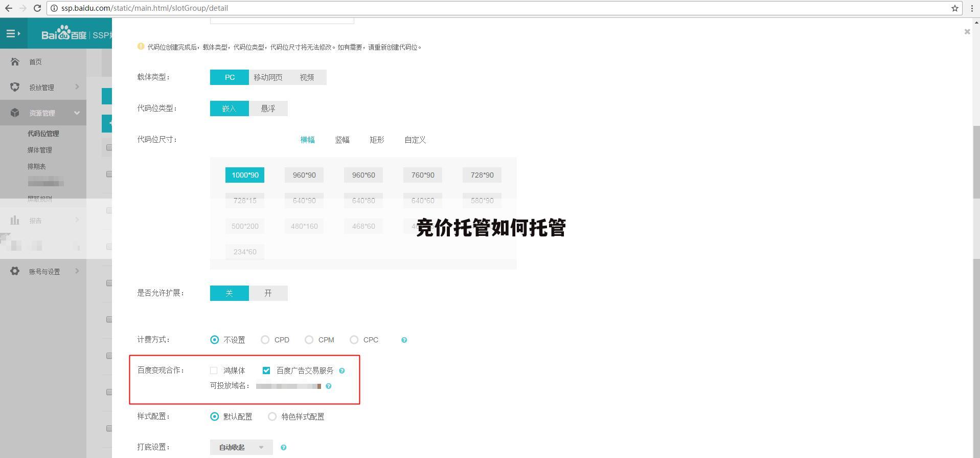
Task: Open 排期表 submenu item
Action: click(x=37, y=166)
